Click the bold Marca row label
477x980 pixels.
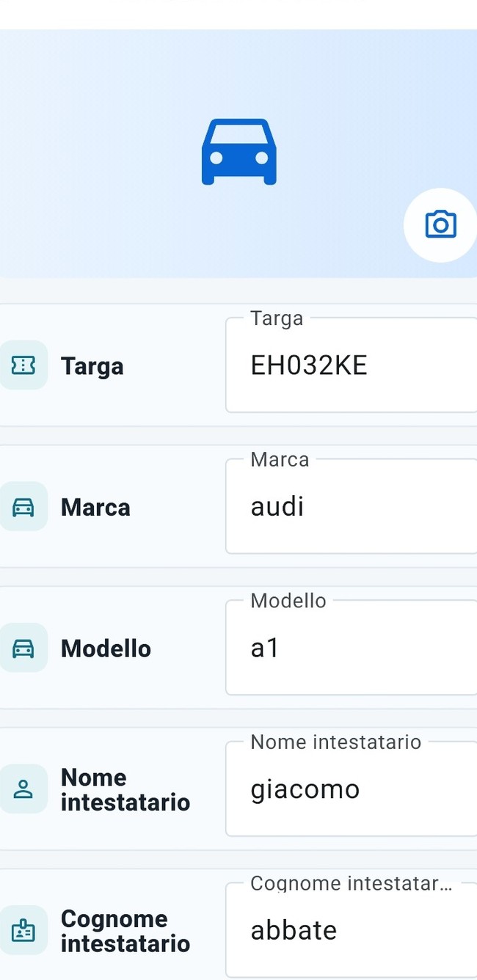click(x=95, y=507)
